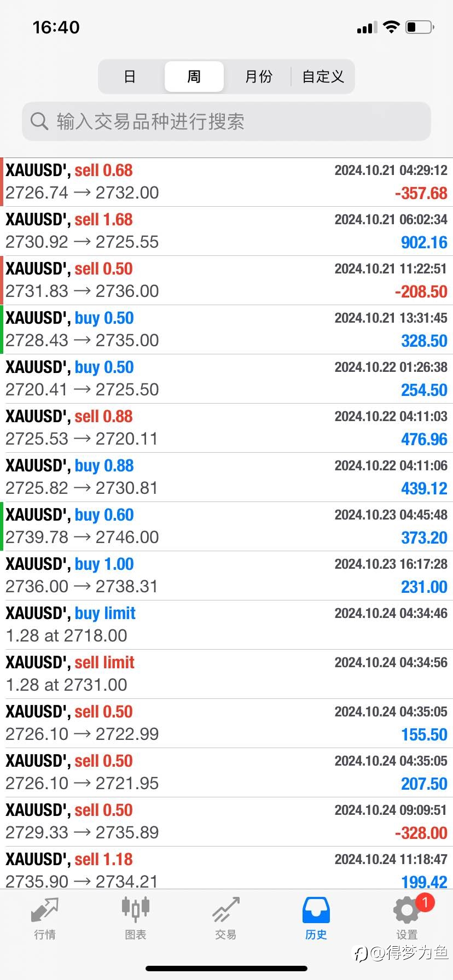
Task: Select the 周 period segment
Action: 194,77
